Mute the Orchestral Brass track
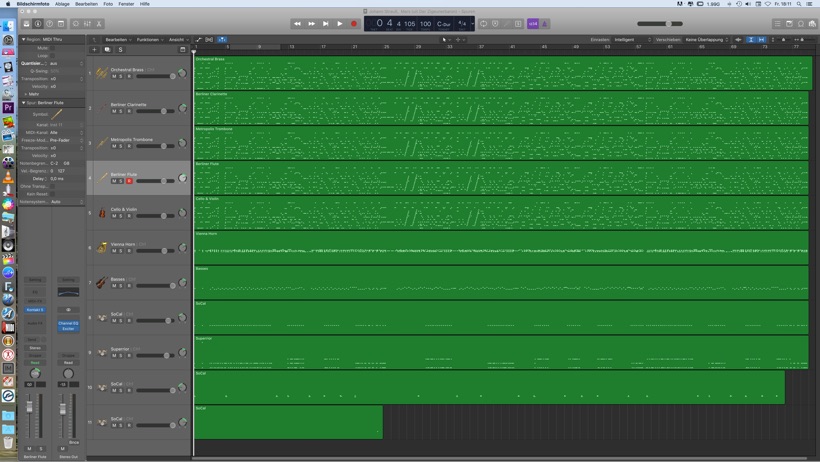The image size is (820, 462). click(114, 76)
